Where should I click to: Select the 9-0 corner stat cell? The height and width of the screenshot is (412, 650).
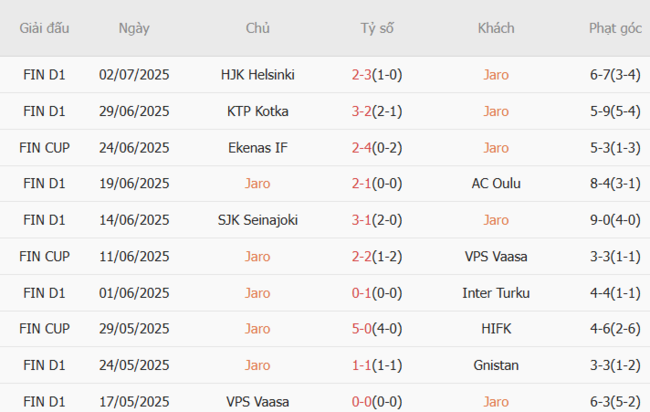click(614, 220)
